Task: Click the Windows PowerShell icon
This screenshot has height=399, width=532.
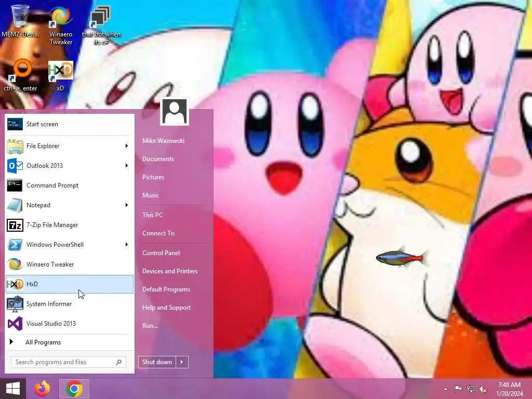Action: (x=15, y=245)
